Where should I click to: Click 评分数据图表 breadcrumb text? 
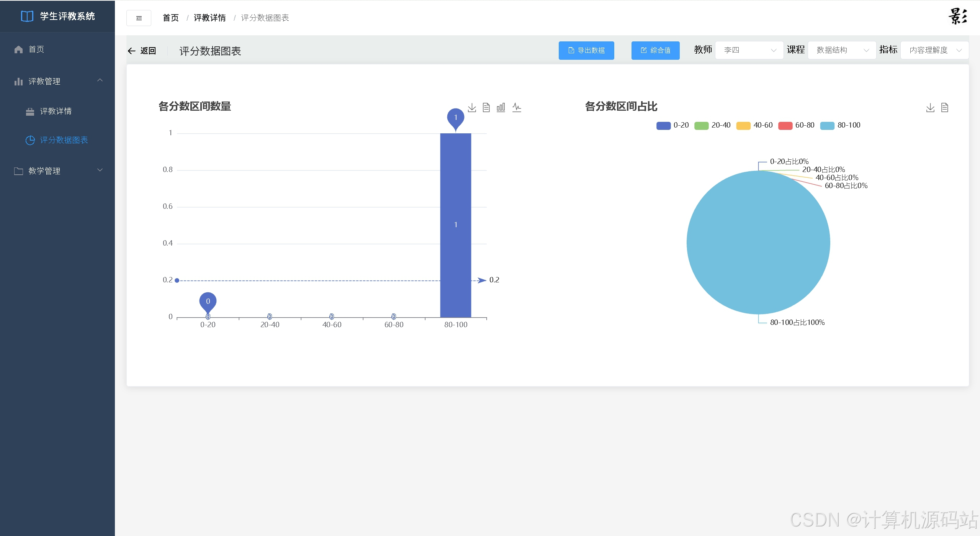click(265, 18)
